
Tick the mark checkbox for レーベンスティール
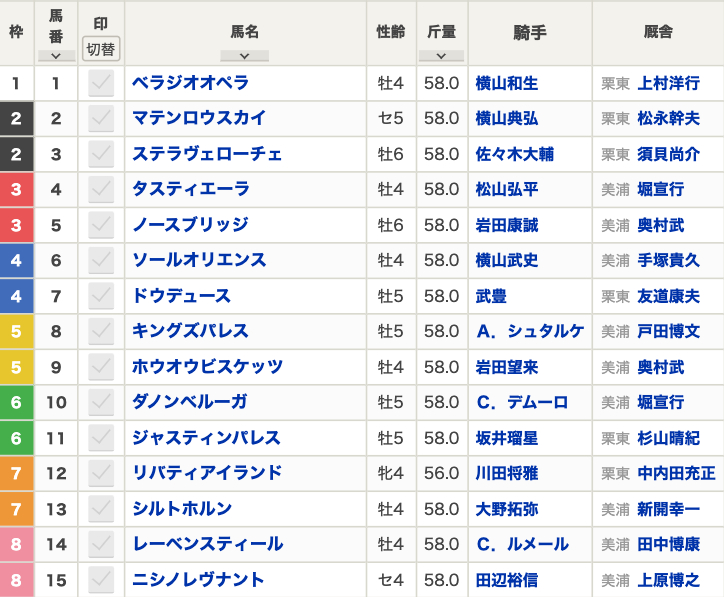101,544
